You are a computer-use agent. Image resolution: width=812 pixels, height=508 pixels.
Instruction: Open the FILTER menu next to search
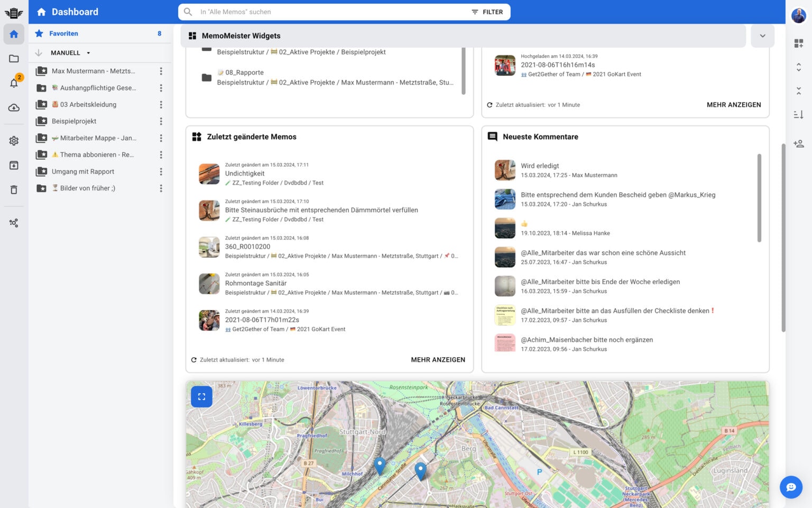(x=487, y=12)
